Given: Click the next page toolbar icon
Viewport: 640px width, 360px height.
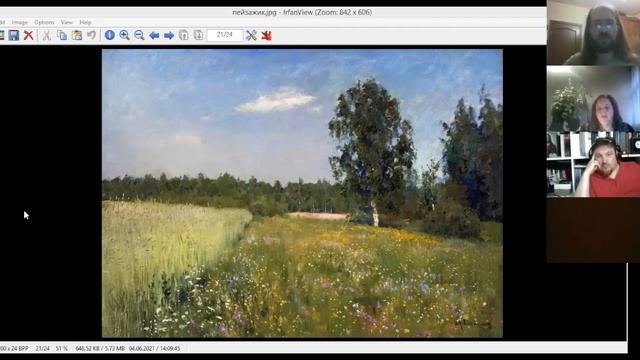Looking at the screenshot, I should point(198,36).
